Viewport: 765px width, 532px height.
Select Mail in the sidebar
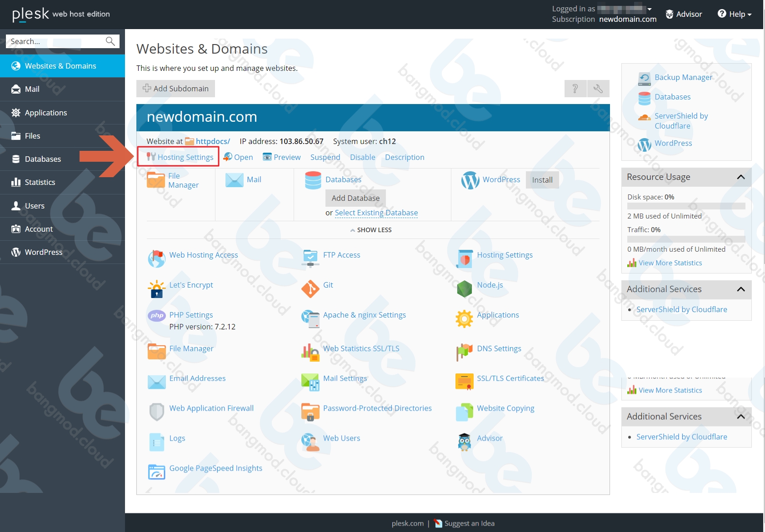pos(63,89)
